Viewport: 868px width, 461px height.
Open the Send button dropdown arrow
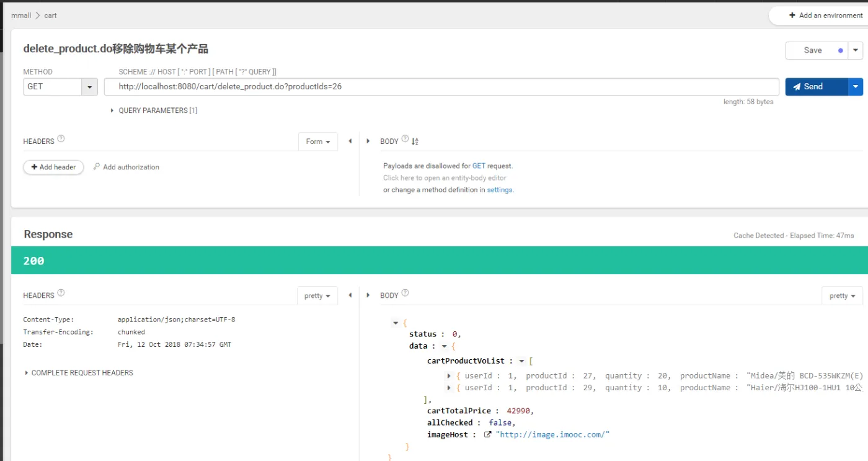[x=856, y=87]
